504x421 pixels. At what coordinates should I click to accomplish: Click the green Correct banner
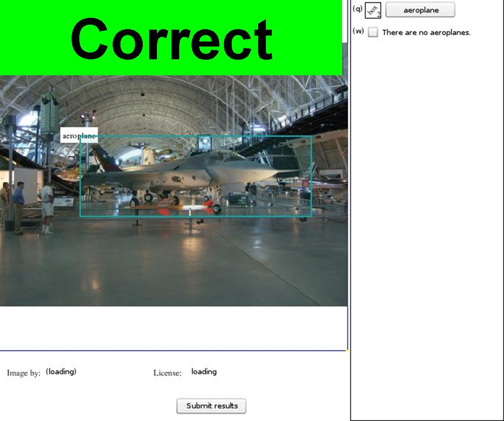pos(171,38)
